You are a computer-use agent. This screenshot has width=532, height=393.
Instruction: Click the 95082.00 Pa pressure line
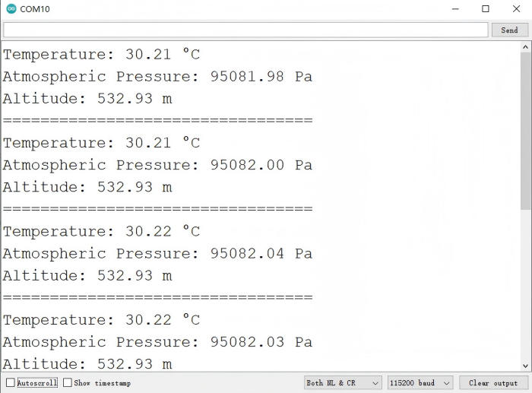157,165
